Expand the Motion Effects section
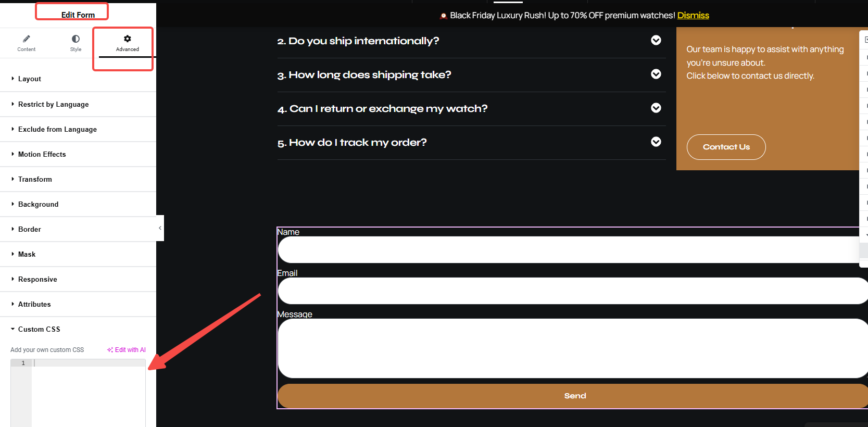868x427 pixels. 42,155
